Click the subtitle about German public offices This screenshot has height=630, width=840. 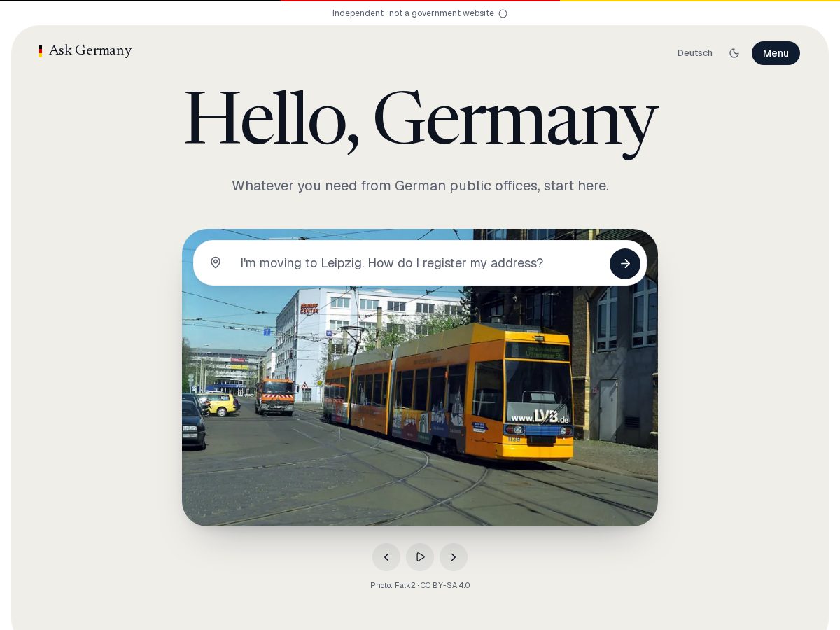point(420,185)
